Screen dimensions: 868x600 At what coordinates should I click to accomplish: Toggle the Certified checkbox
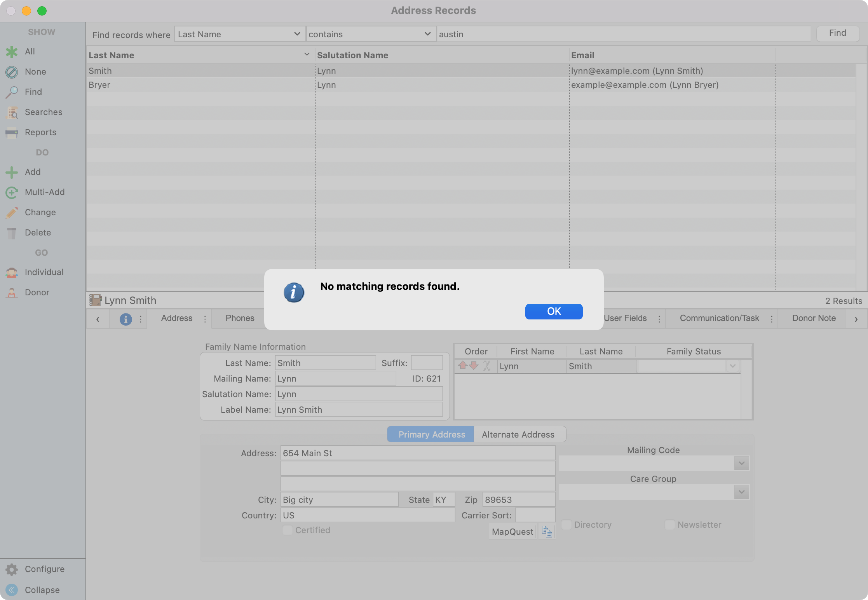click(x=288, y=530)
